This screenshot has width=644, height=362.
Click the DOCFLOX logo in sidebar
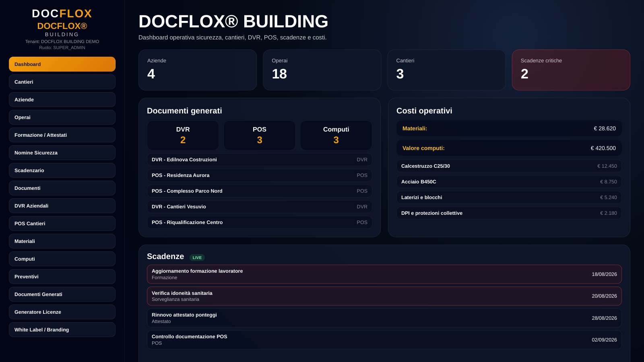(x=62, y=14)
